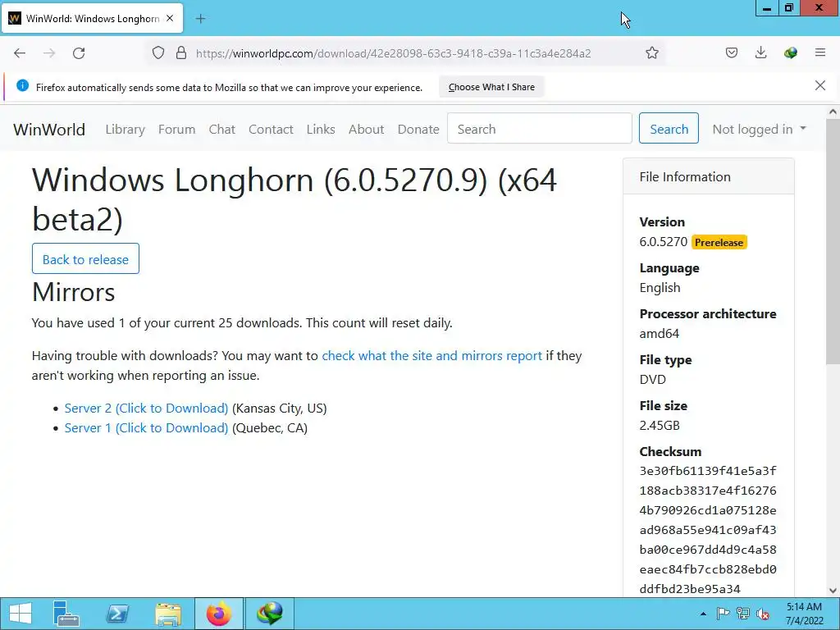
Task: Open Internet Download Manager from the taskbar
Action: point(269,614)
